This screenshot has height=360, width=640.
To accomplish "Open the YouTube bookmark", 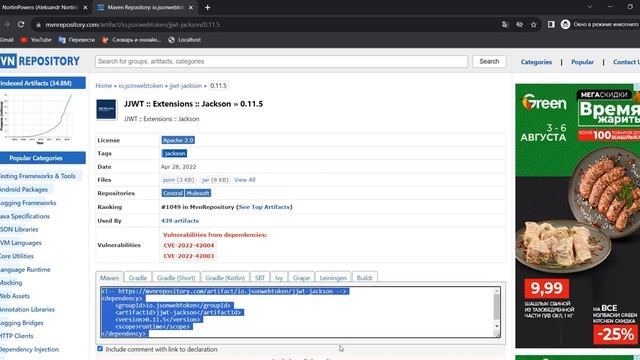I will click(36, 40).
